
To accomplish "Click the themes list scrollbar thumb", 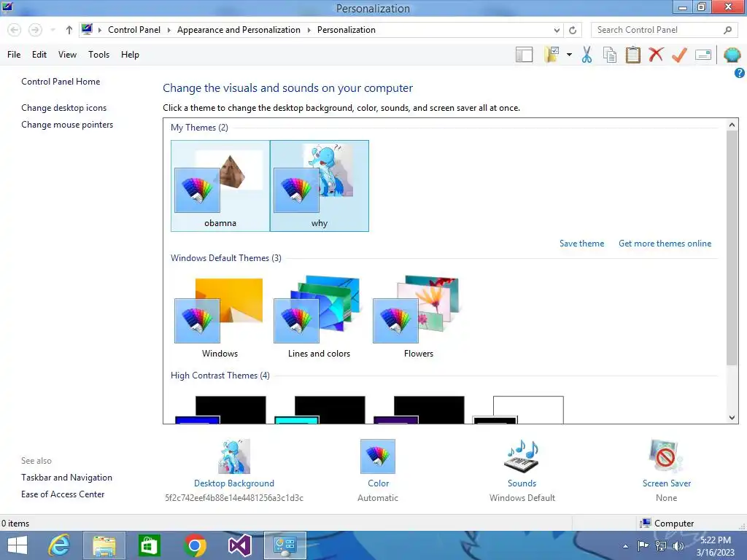I will click(x=732, y=248).
